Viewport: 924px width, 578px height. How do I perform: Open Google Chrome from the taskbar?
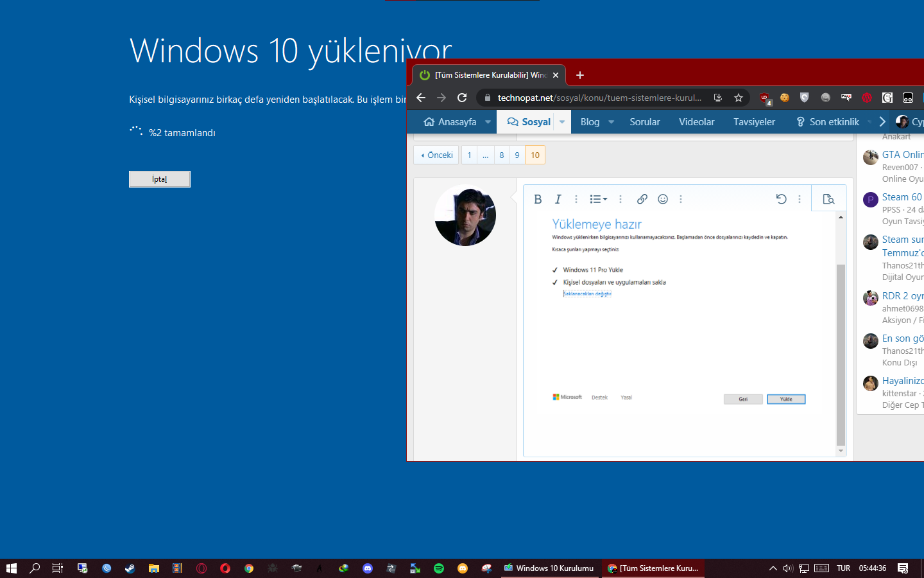249,568
